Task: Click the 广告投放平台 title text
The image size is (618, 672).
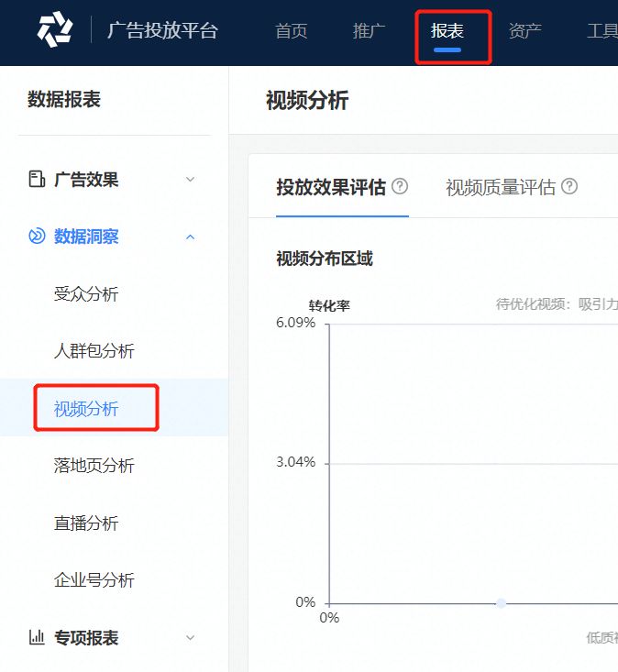Action: pos(162,31)
